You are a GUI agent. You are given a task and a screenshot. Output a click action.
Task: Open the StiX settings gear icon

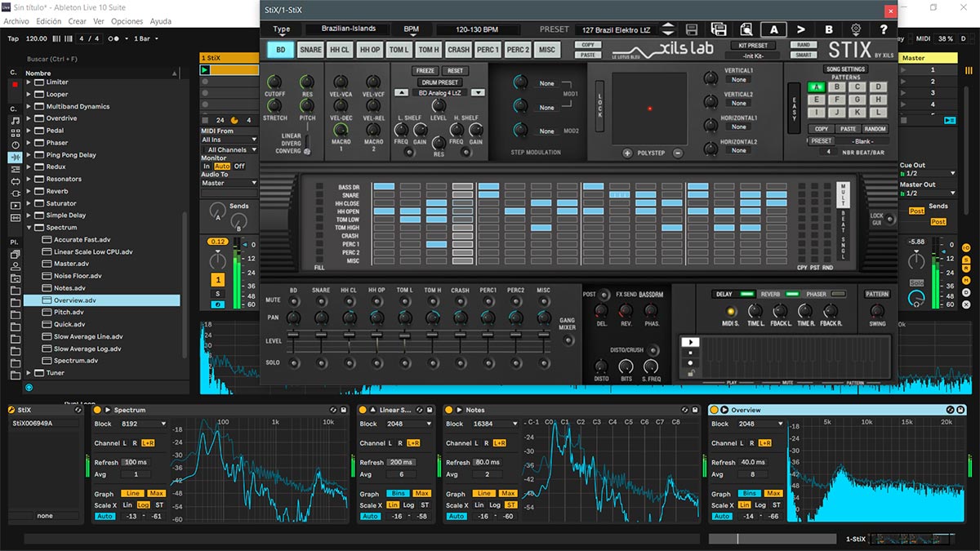click(x=856, y=29)
